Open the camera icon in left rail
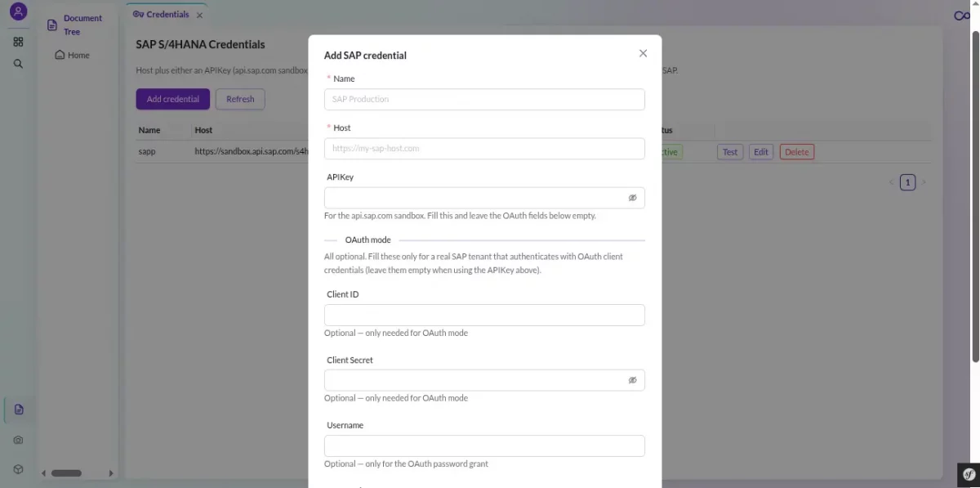The height and width of the screenshot is (488, 980). tap(19, 440)
